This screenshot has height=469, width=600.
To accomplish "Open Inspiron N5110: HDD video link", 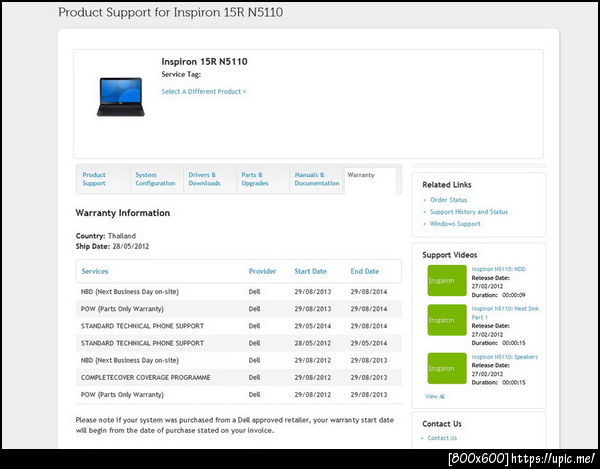I will pos(498,269).
